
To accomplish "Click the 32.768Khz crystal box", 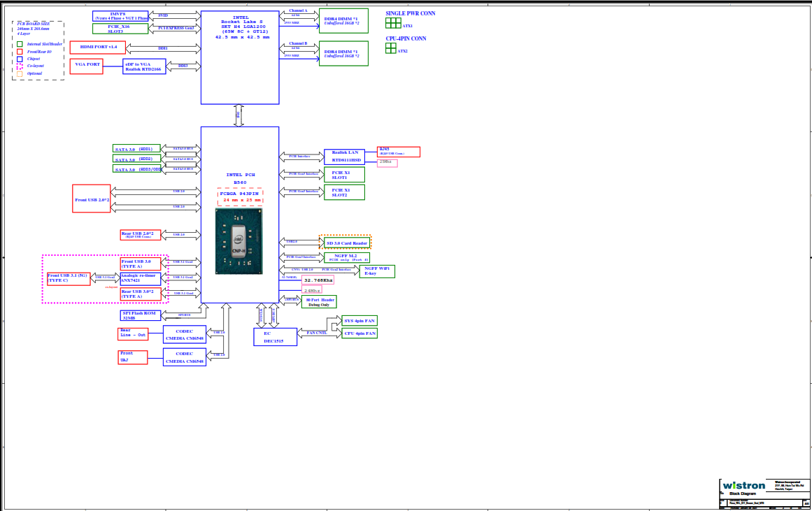I will click(x=318, y=280).
